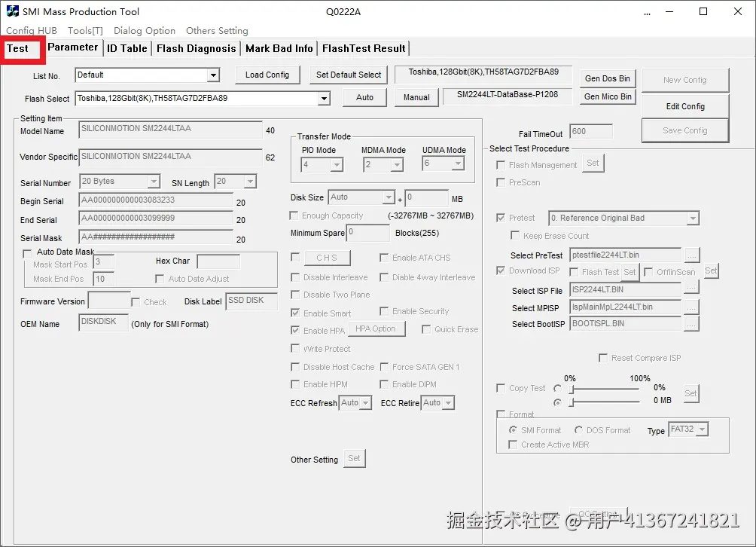Expand the SN Length dropdown
The image size is (756, 547).
tap(250, 182)
